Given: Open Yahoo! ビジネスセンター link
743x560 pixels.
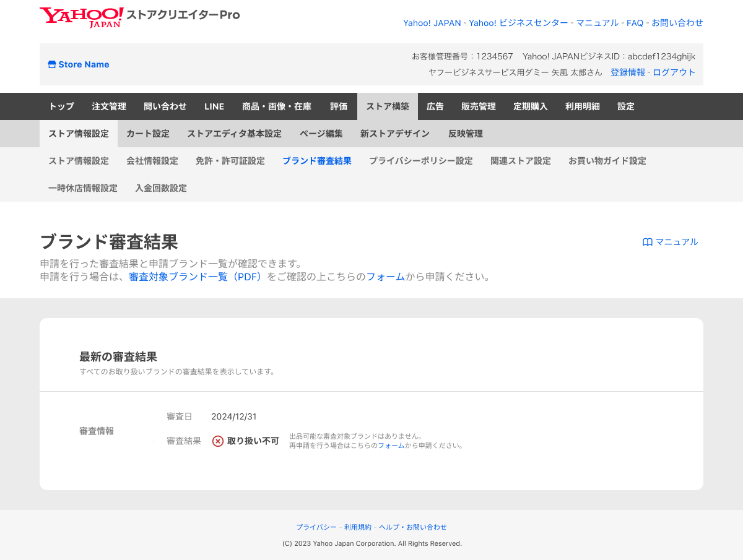Looking at the screenshot, I should click(518, 23).
